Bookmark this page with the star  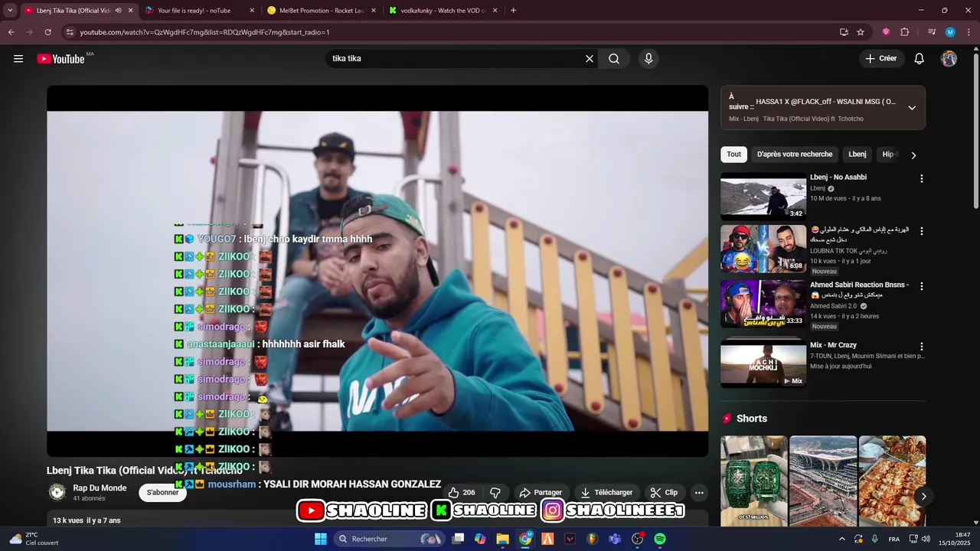861,32
